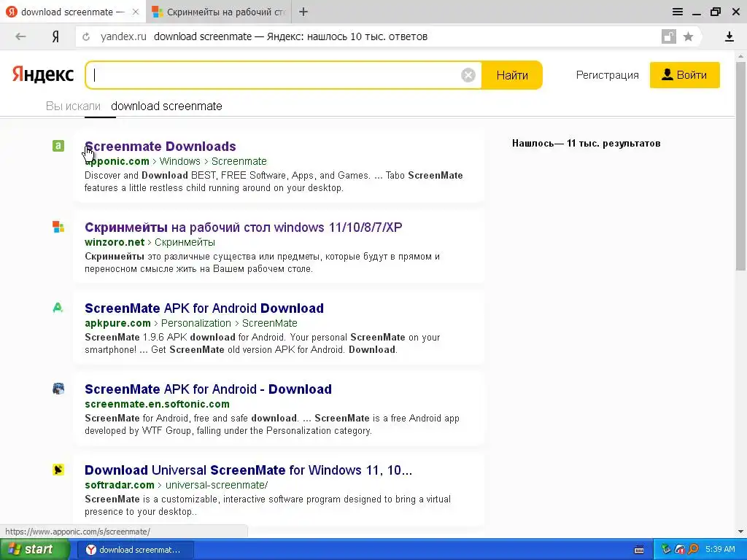Screen dimensions: 747x560
Task: Open the Регистрация link
Action: pyautogui.click(x=607, y=75)
